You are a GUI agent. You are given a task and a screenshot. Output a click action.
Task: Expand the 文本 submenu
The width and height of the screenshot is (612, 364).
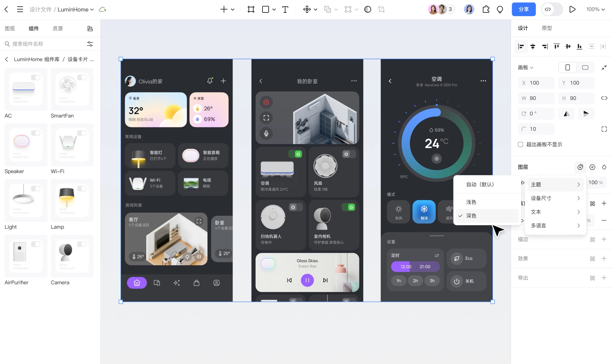555,212
